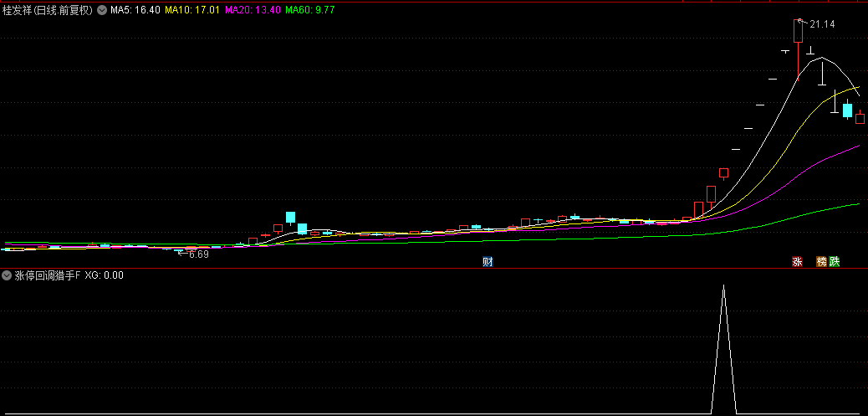This screenshot has width=868, height=416.
Task: Click the XG: 0.00 indicator value
Action: pyautogui.click(x=104, y=275)
